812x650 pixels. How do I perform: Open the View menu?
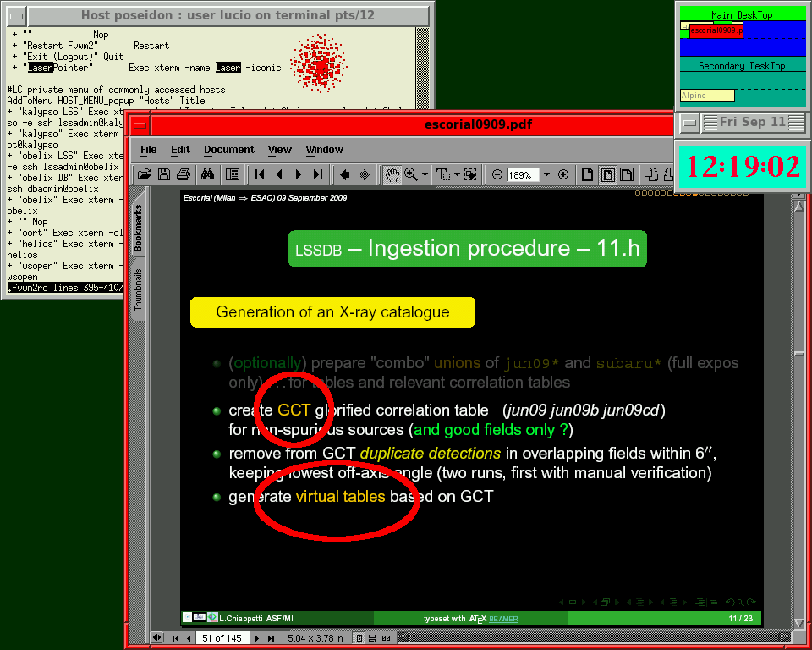[280, 150]
